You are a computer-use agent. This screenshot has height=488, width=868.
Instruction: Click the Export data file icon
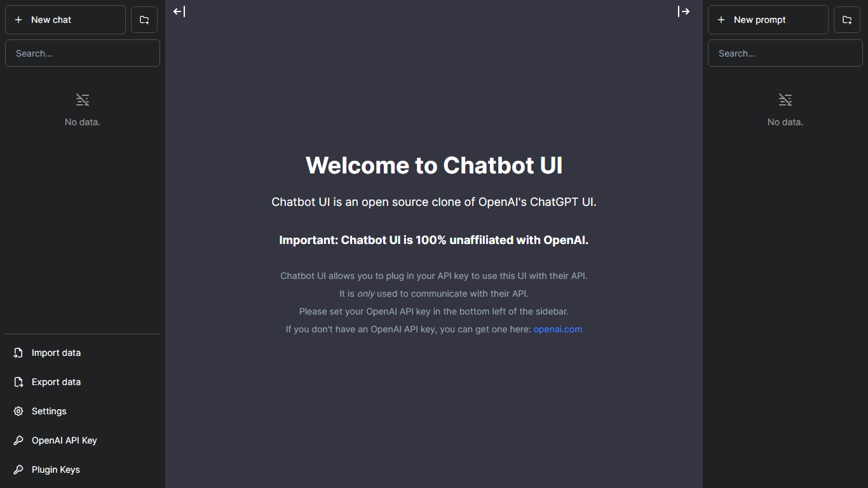18,382
